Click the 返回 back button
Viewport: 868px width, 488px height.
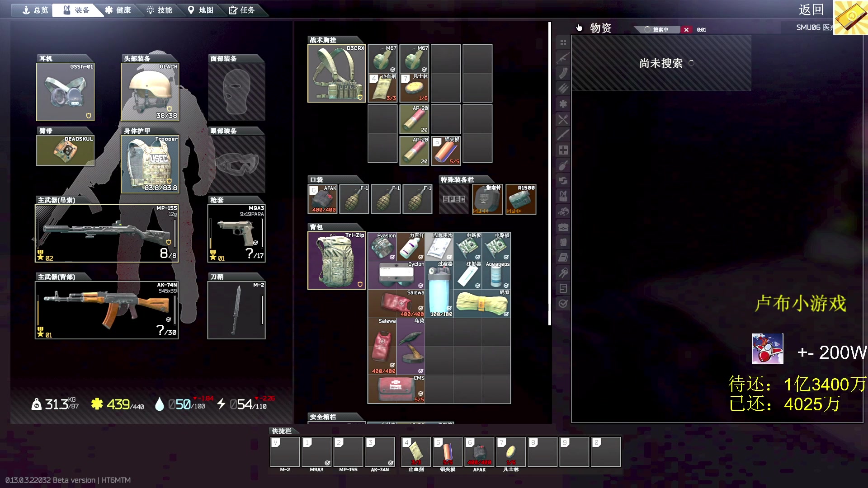coord(811,10)
